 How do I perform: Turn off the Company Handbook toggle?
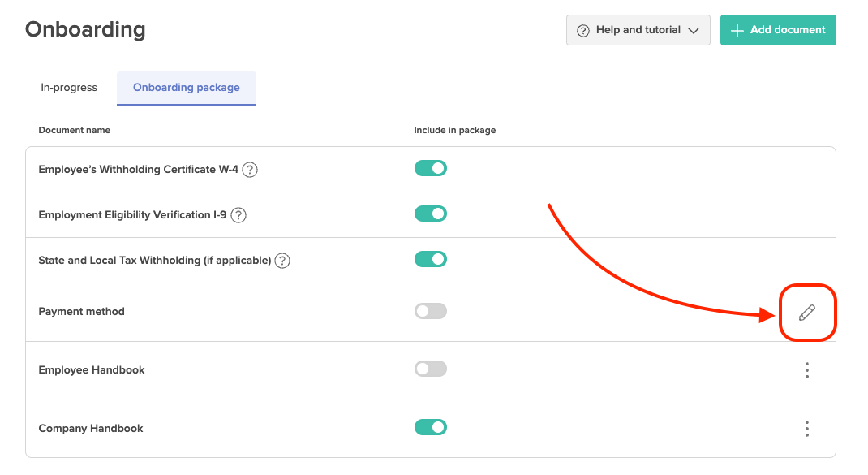tap(430, 427)
